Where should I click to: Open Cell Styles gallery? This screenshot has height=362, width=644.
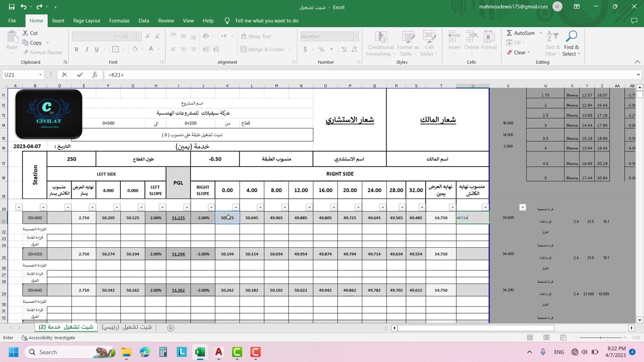[x=429, y=44]
